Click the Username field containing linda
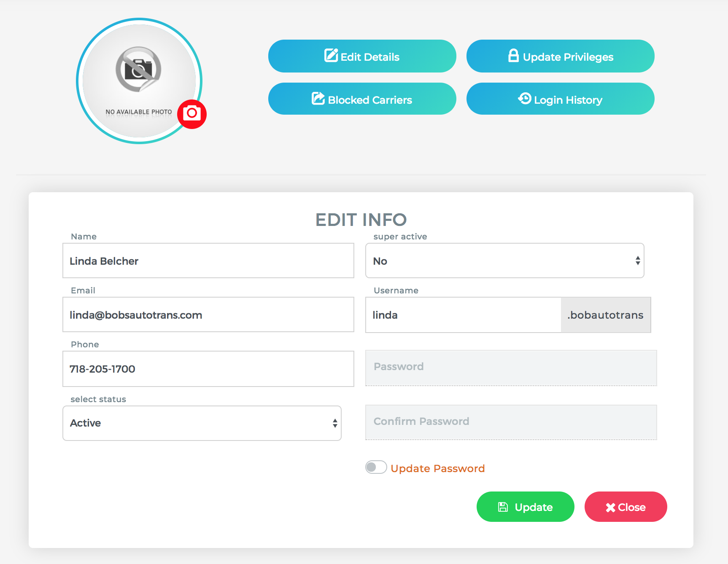728x564 pixels. (x=463, y=315)
